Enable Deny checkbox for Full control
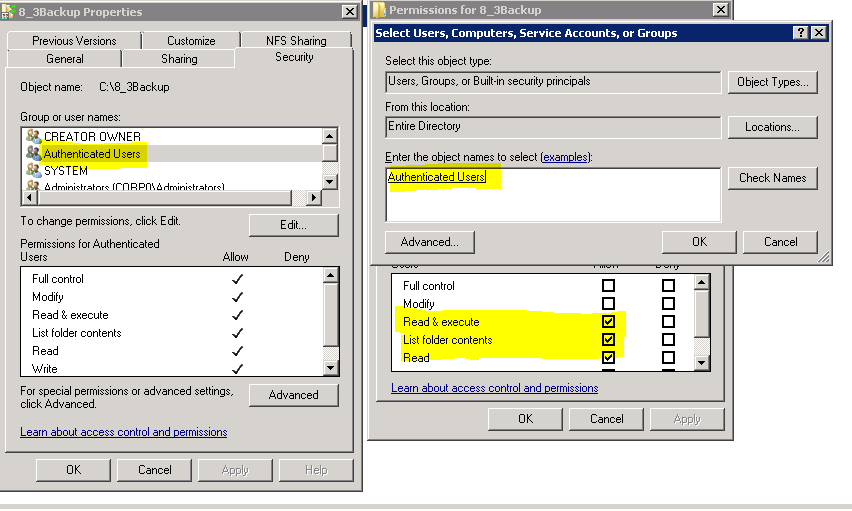The height and width of the screenshot is (511, 852). click(668, 286)
